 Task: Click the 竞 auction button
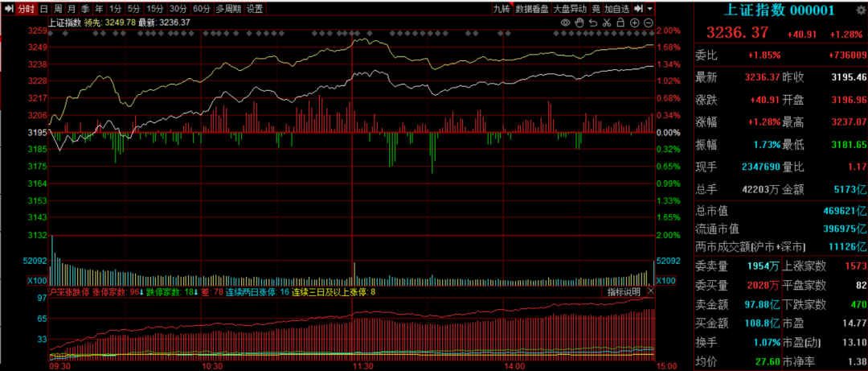(596, 9)
